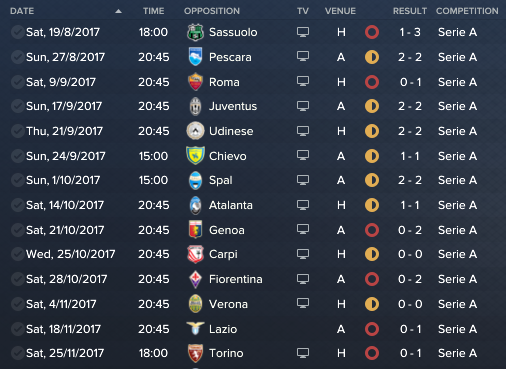This screenshot has height=369, width=506.
Task: Click the loss indicator for Genoa match
Action: click(372, 230)
